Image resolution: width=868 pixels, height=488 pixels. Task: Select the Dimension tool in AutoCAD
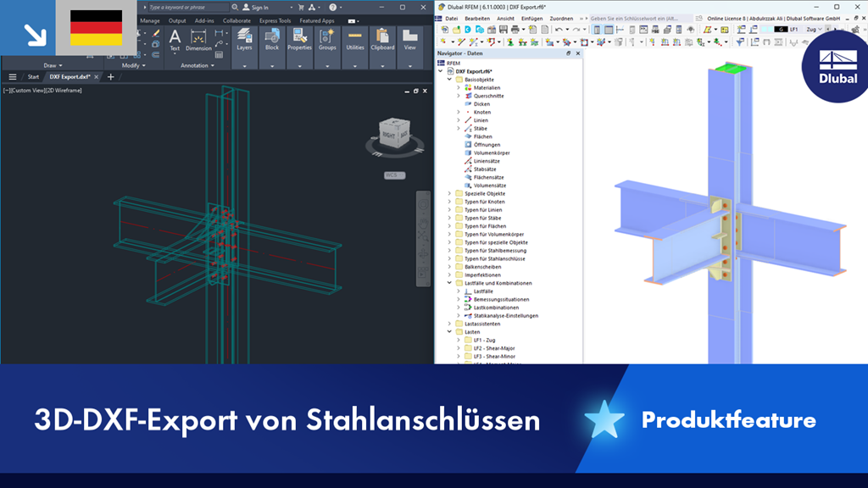(198, 41)
